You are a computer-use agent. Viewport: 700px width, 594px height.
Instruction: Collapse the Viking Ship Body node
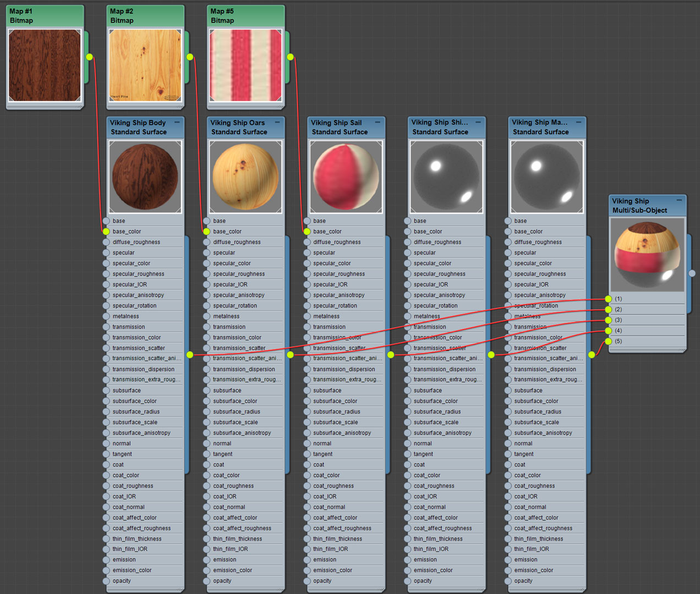(177, 122)
